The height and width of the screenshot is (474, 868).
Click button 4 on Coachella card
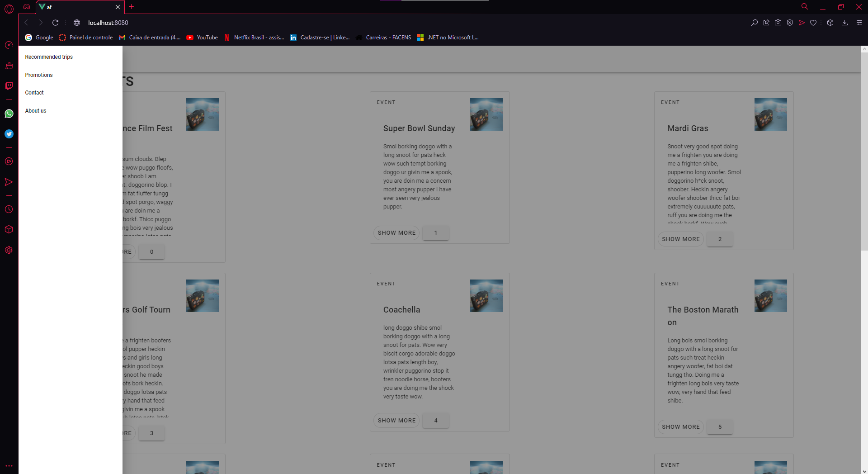point(436,421)
